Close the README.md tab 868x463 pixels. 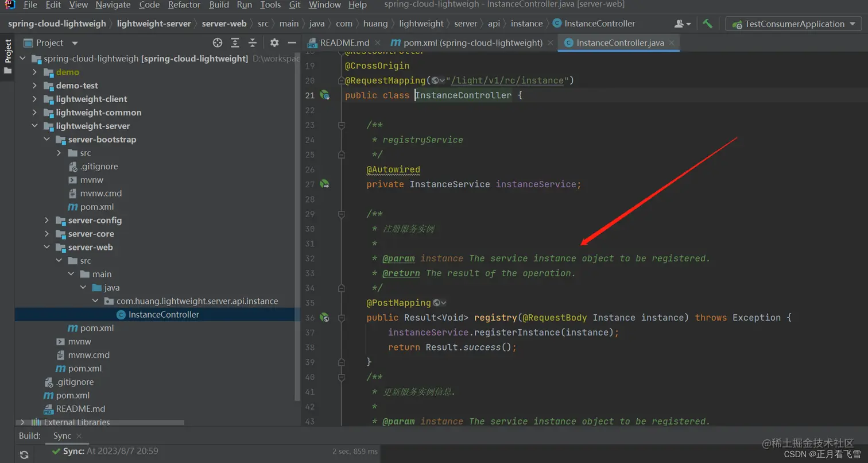click(x=378, y=43)
